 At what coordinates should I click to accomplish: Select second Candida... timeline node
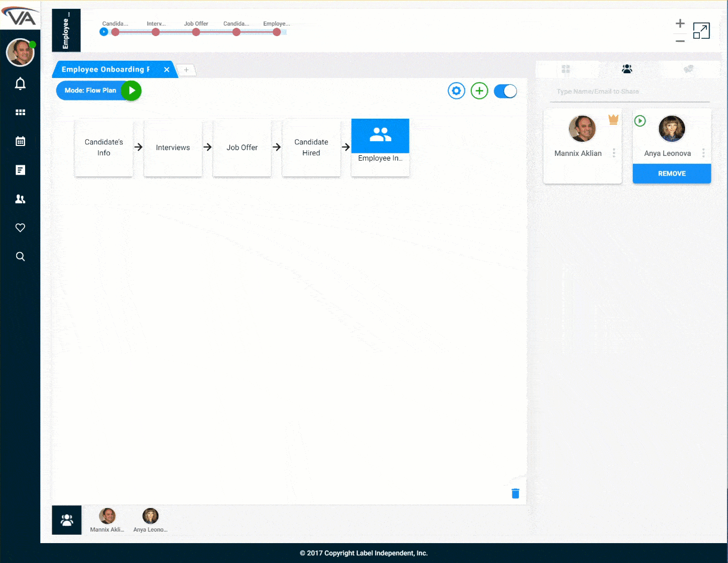coord(236,32)
